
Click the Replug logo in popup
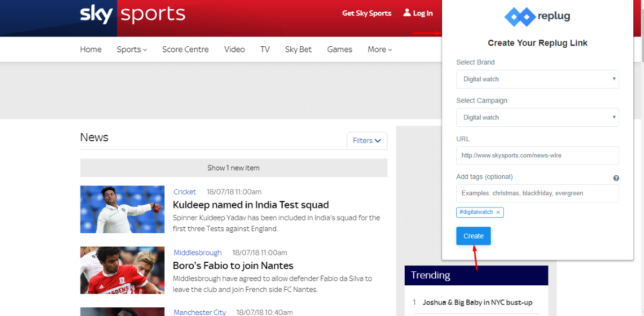point(537,17)
